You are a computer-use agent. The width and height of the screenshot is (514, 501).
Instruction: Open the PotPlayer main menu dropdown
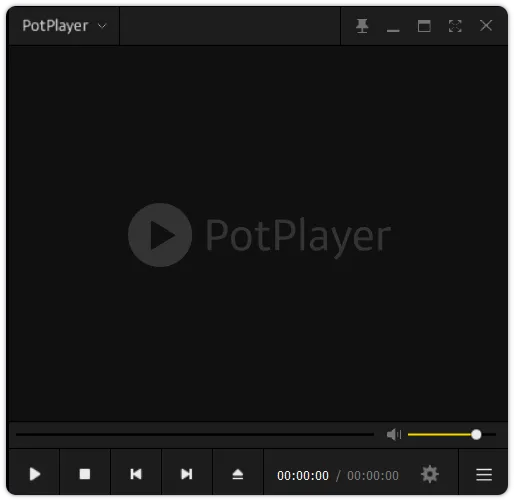pos(64,26)
